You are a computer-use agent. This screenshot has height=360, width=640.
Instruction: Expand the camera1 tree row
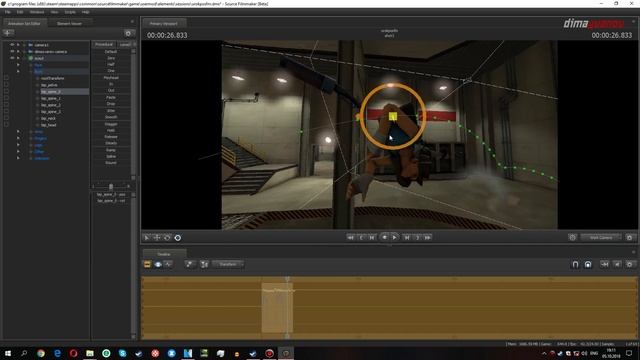point(18,45)
